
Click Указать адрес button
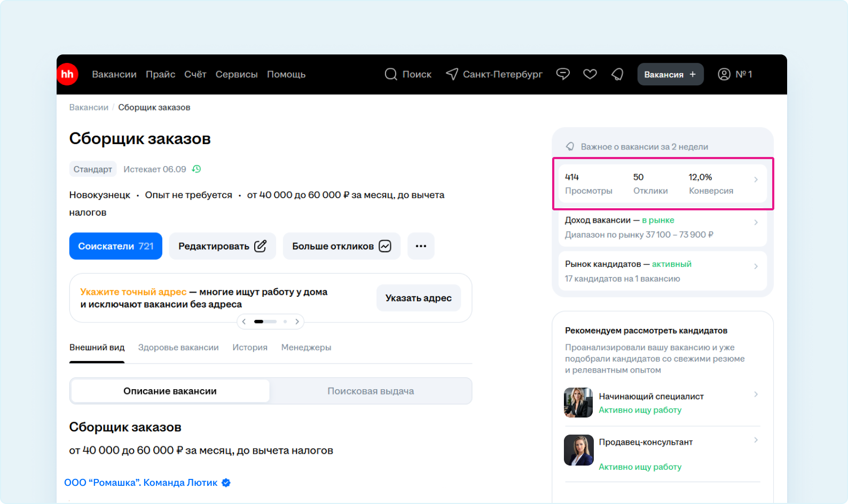(x=419, y=298)
